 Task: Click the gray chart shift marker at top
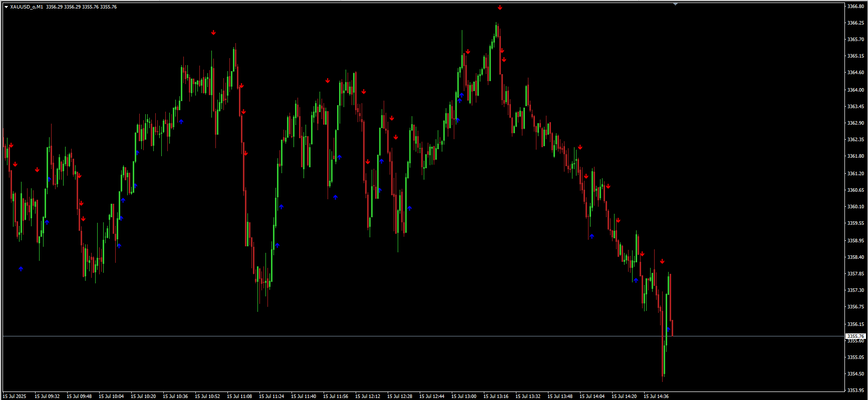[x=675, y=4]
